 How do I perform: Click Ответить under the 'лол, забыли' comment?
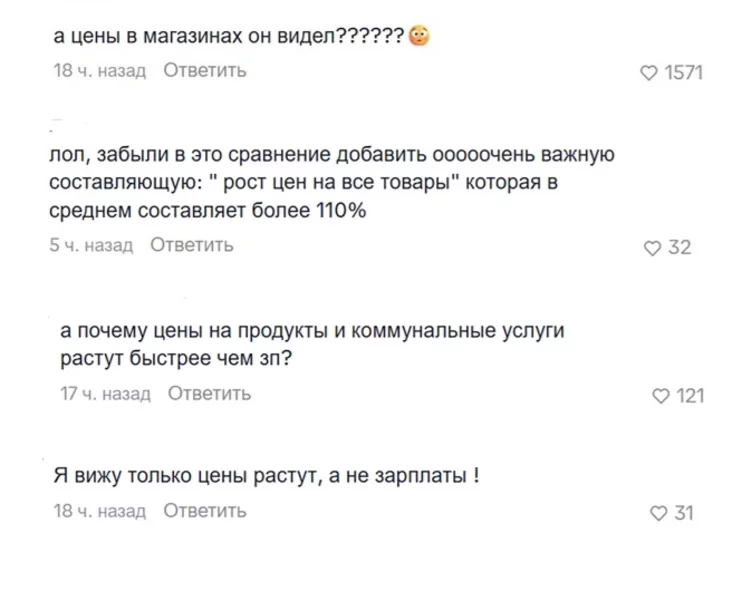[x=191, y=245]
